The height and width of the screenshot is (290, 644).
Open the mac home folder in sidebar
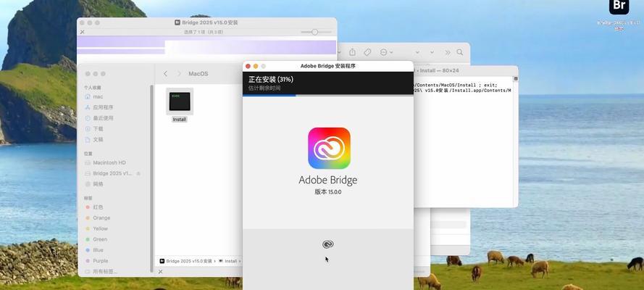tap(94, 96)
